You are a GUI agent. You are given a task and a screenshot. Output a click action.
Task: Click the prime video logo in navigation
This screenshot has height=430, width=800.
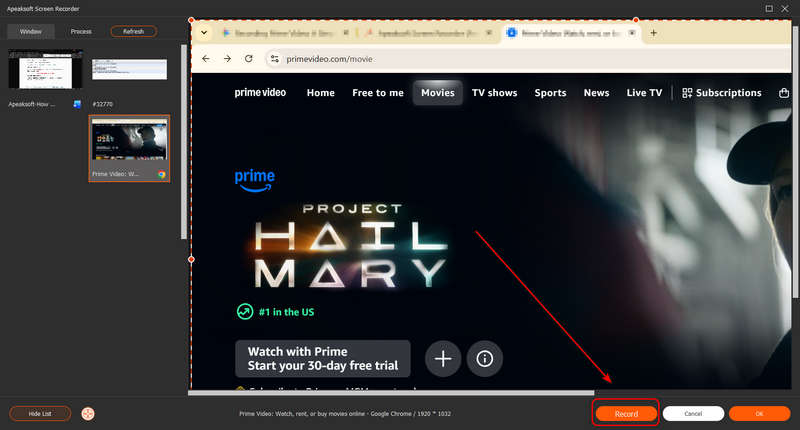click(260, 92)
